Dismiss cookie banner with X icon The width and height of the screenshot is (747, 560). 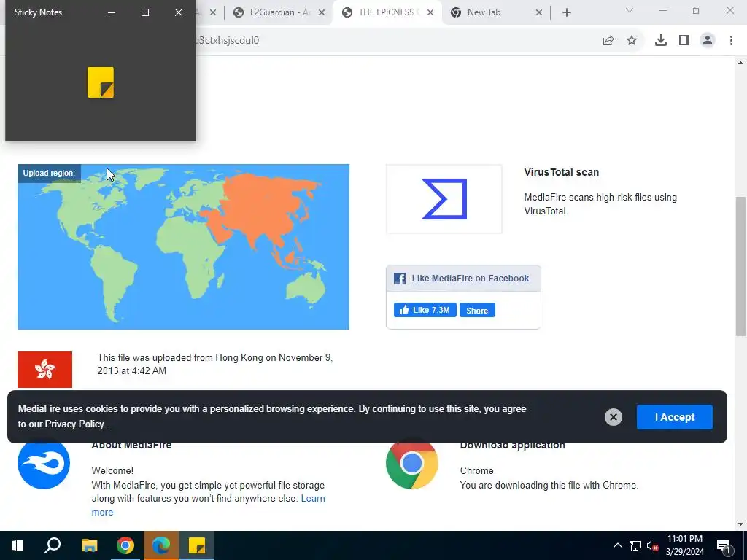point(613,417)
